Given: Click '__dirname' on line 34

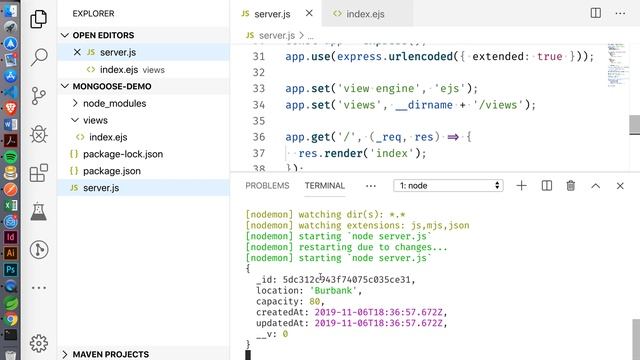Looking at the screenshot, I should tap(424, 105).
